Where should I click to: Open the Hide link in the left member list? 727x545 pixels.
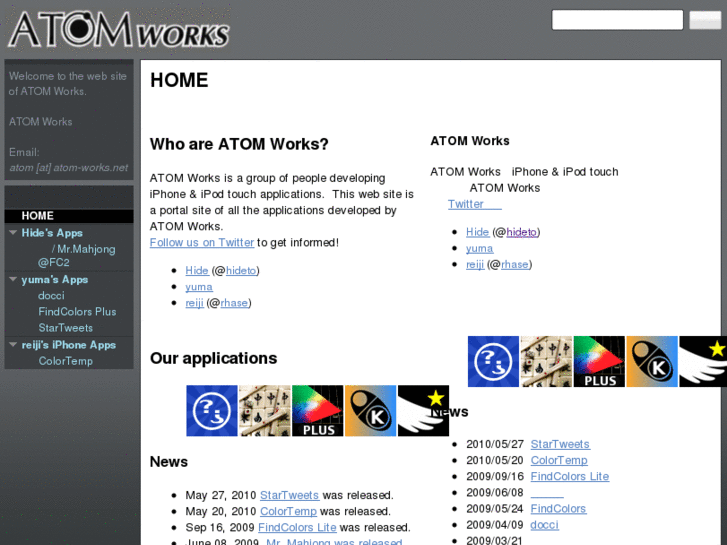coord(197,270)
